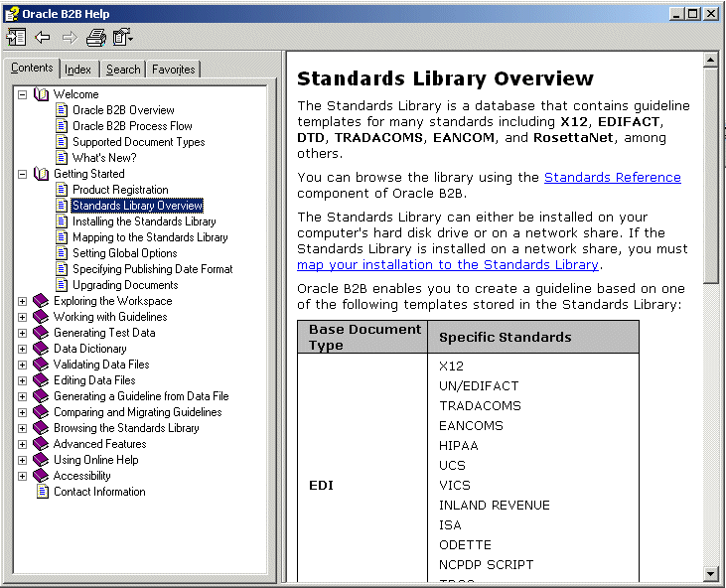Click the scrollbar down arrow
The width and height of the screenshot is (726, 588).
[x=710, y=574]
